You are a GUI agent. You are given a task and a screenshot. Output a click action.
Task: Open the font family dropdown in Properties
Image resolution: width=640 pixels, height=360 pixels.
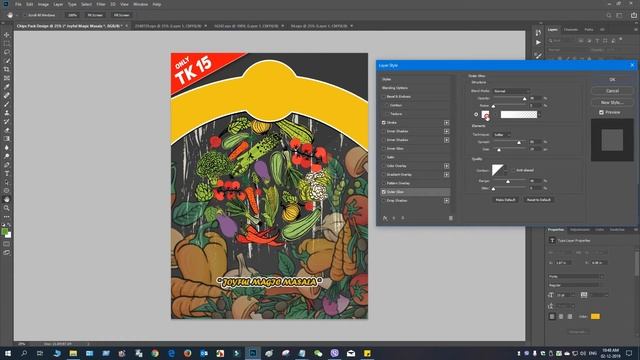[x=575, y=276]
